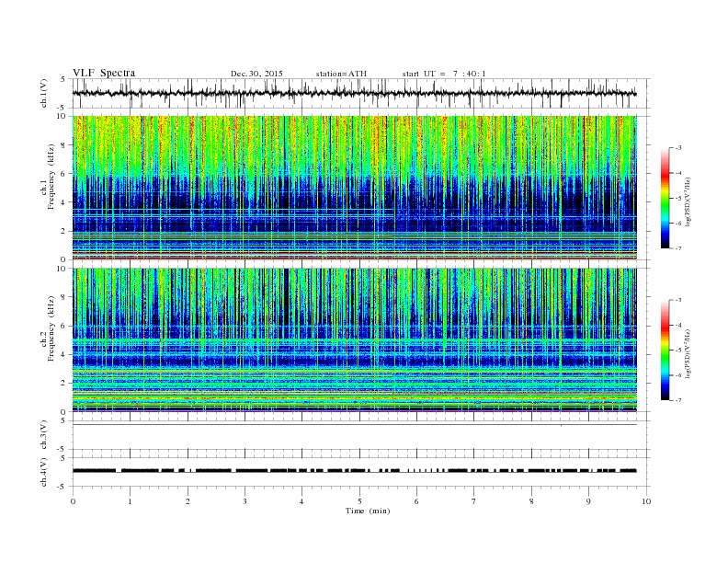
Task: Click the "ch.4(V)" axis label
Action: [44, 472]
